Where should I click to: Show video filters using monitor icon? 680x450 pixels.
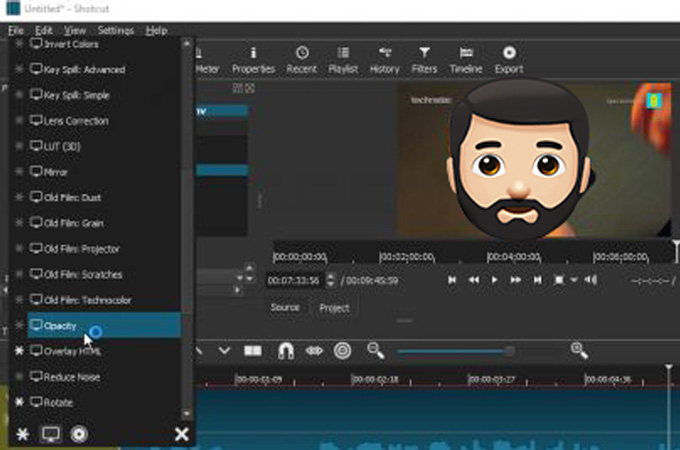point(50,434)
